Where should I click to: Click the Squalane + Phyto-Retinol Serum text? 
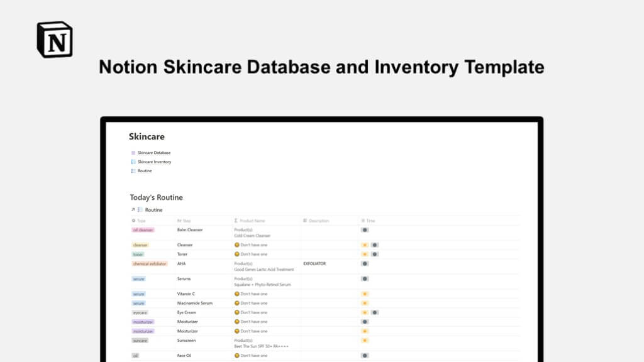coord(262,285)
